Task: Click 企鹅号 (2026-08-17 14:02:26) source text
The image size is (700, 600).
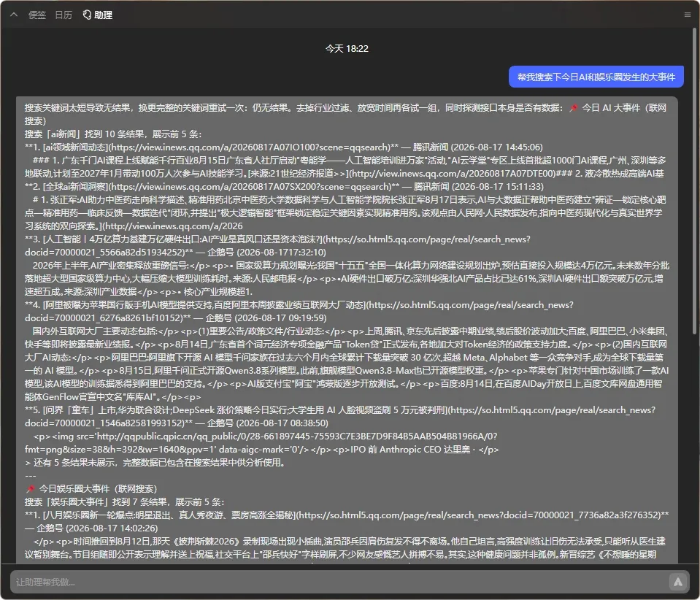Action: click(x=97, y=528)
